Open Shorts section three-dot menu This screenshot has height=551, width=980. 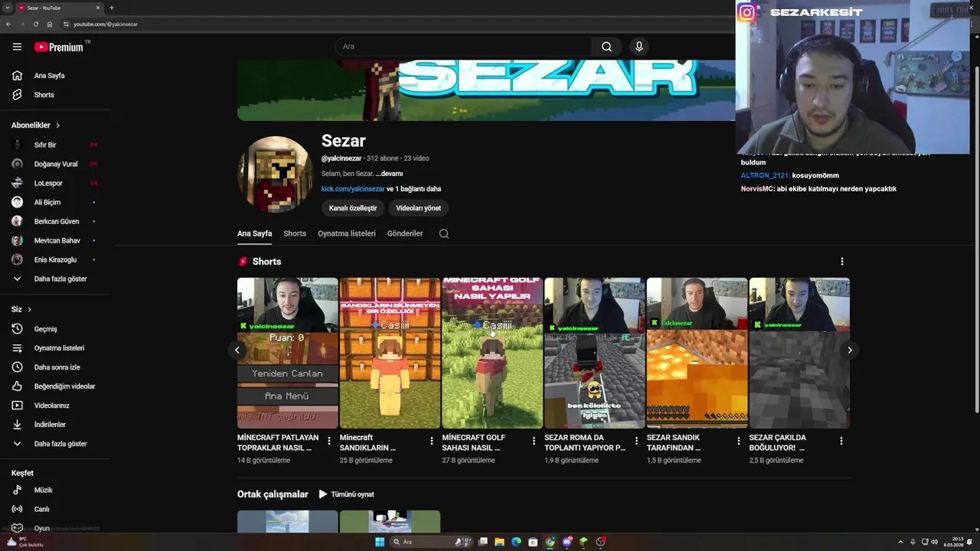tap(842, 262)
